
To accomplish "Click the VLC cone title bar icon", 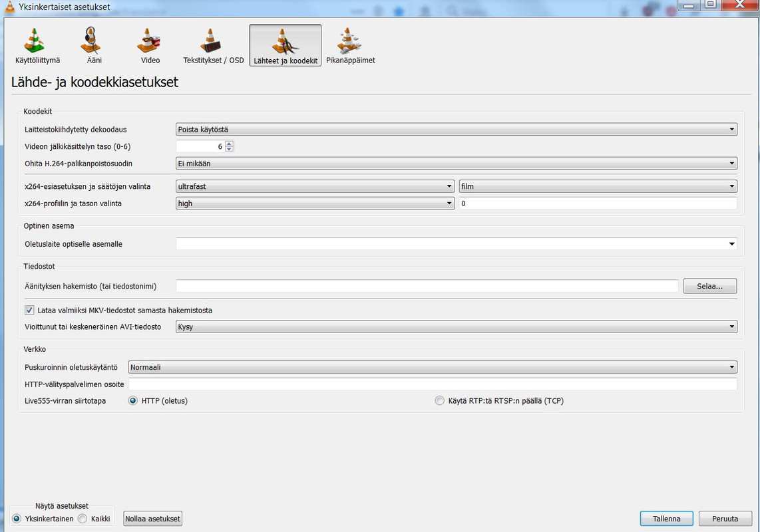I will click(x=9, y=7).
